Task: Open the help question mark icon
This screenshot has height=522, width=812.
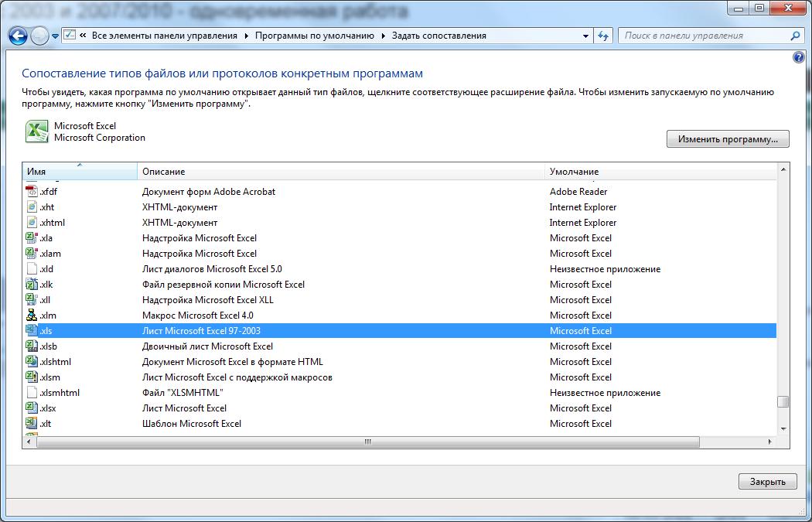Action: (x=798, y=57)
